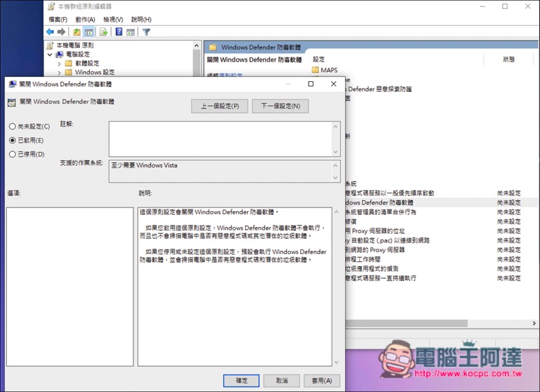This screenshot has width=540, height=392.
Task: Expand the Windows 設定 tree node
Action: (60, 72)
